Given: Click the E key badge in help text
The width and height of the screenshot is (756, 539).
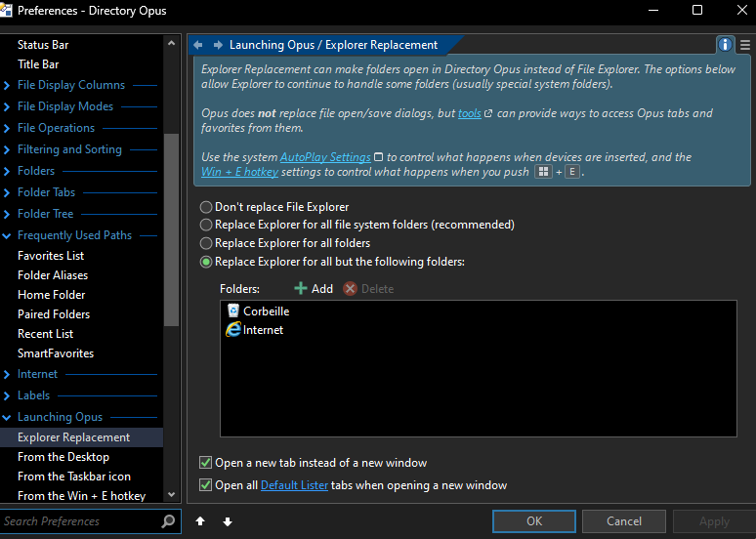Looking at the screenshot, I should pos(572,172).
